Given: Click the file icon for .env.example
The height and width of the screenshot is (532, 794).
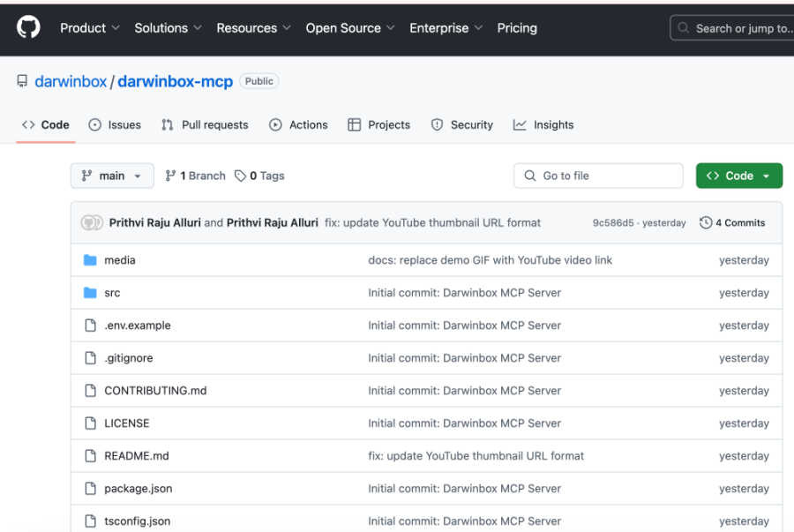Looking at the screenshot, I should click(90, 325).
